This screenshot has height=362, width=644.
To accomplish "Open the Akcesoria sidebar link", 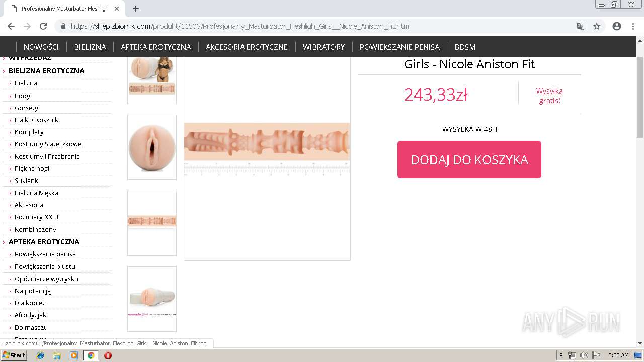I will (29, 205).
